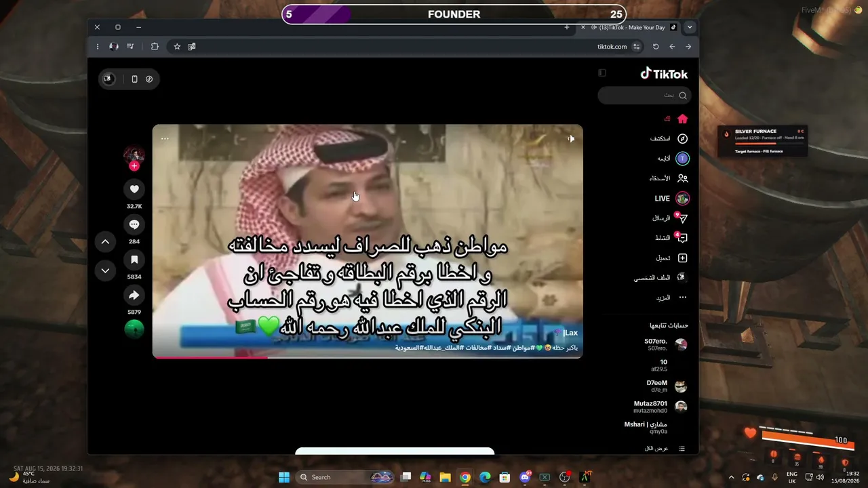Viewport: 868px width, 488px height.
Task: Click the magnifier icon in TikTok search
Action: pyautogui.click(x=683, y=96)
